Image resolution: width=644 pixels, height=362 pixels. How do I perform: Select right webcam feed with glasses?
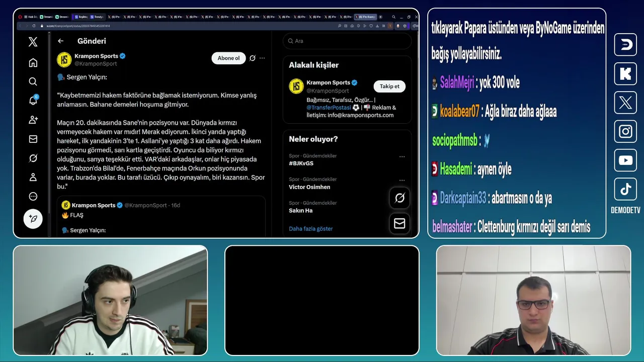[x=533, y=301]
